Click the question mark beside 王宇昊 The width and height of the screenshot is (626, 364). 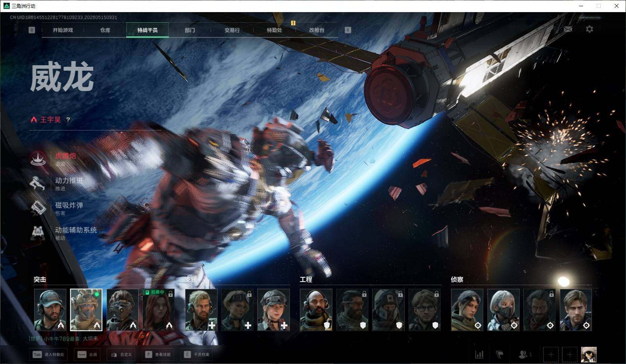[x=68, y=120]
